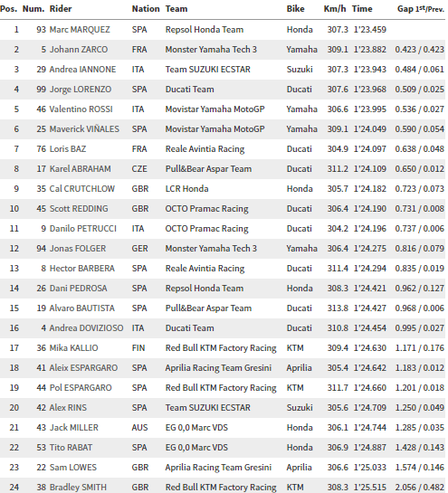Click Team SUZUKI ECSTAR beside Andrea IANNONE
The image size is (448, 493).
[x=207, y=69]
